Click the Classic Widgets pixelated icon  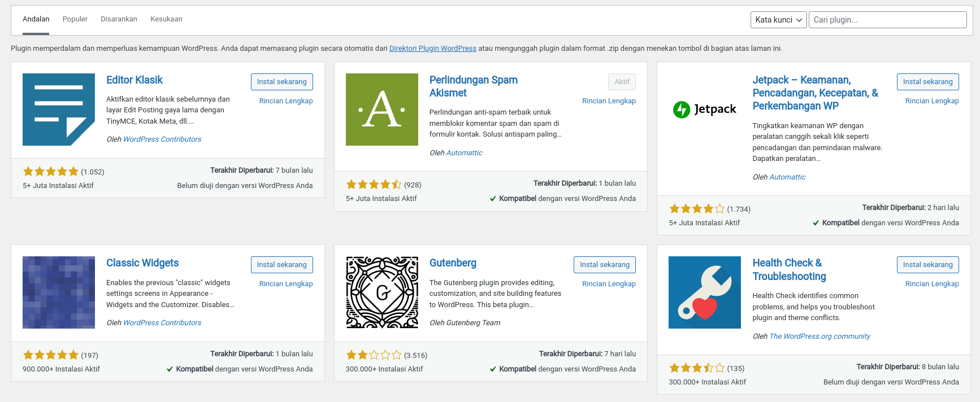point(59,292)
